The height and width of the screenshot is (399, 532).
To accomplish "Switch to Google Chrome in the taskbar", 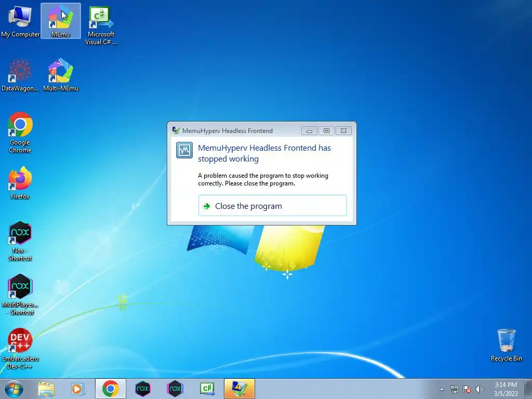I will coord(110,389).
